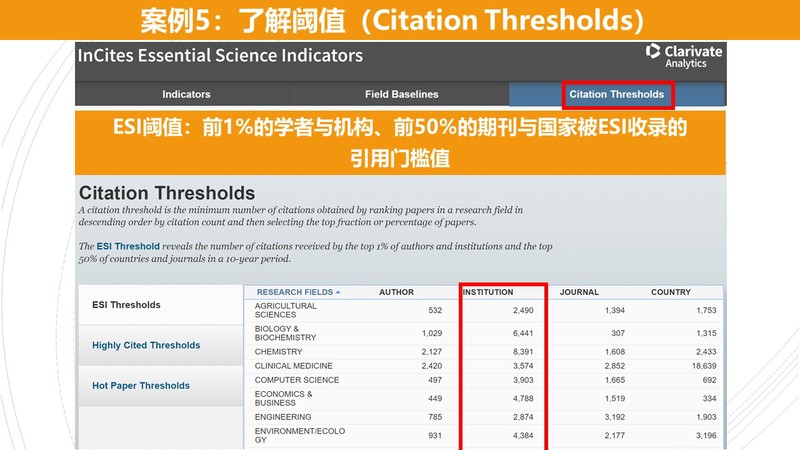Click the Clarivate Analytics logo
The image size is (800, 450).
(x=684, y=56)
